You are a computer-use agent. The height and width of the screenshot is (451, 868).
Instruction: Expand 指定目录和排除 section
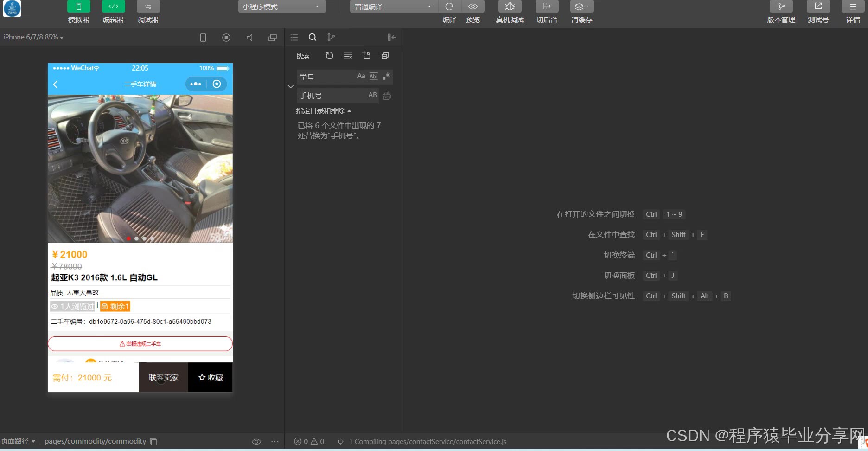point(324,111)
